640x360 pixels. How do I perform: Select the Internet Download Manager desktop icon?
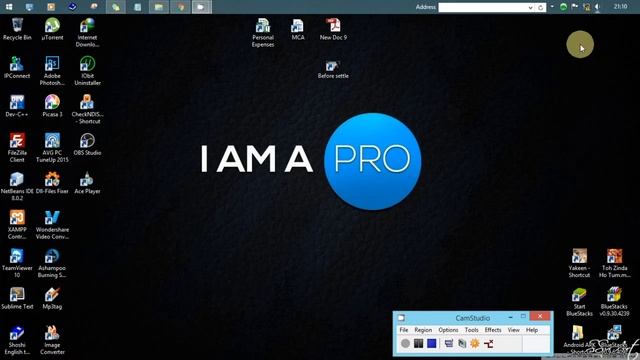(x=87, y=33)
